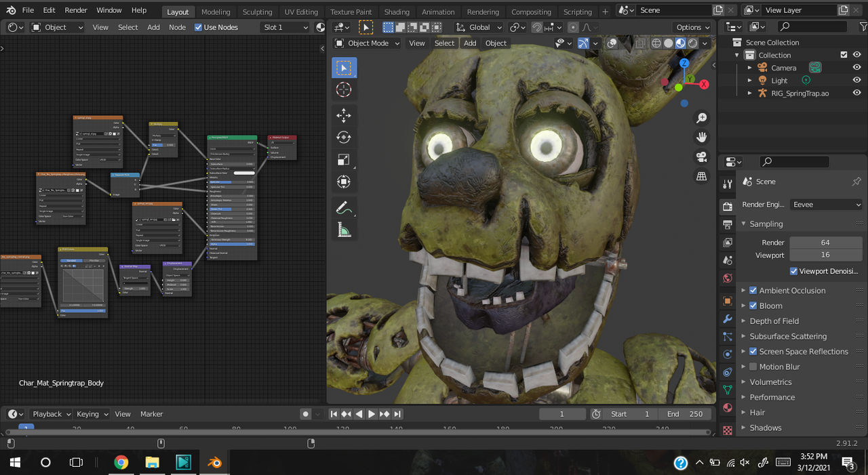Hide the Light object via eye icon
The width and height of the screenshot is (868, 475).
tap(857, 80)
